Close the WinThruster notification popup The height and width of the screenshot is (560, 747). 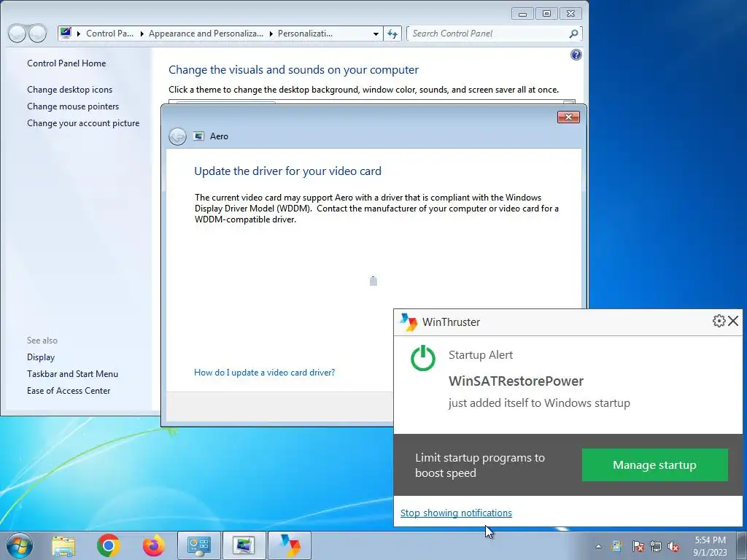pos(733,321)
